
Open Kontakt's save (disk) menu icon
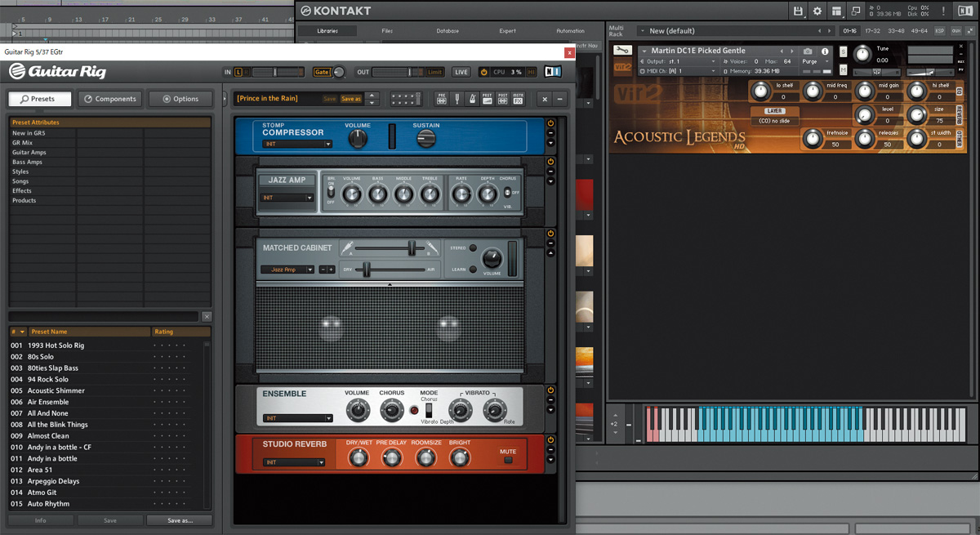(798, 11)
